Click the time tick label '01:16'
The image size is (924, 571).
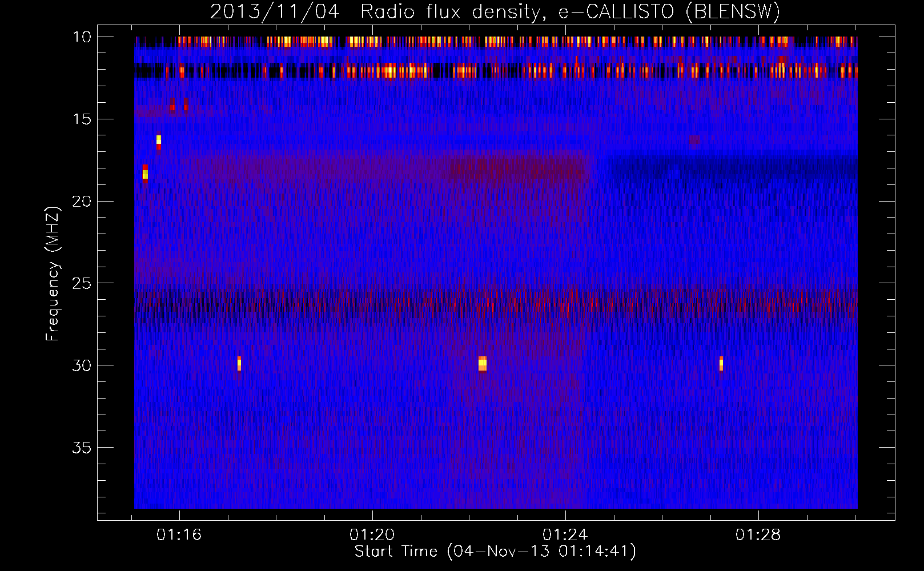pyautogui.click(x=179, y=535)
